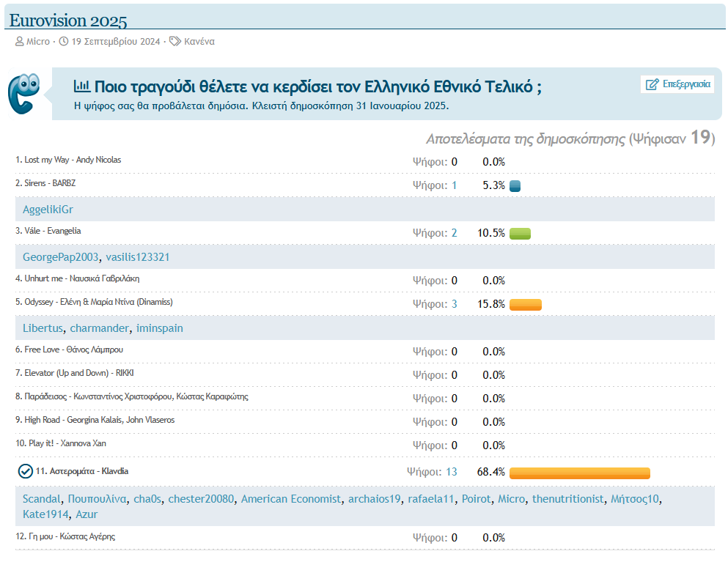This screenshot has width=728, height=562.
Task: Click the vote count 3 for Odyssey
Action: (x=454, y=304)
